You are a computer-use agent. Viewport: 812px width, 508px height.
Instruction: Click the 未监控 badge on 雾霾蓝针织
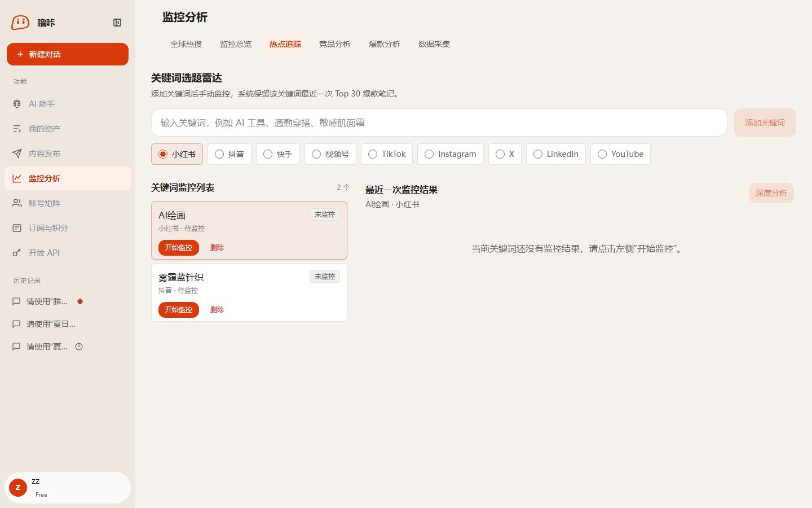pyautogui.click(x=325, y=277)
